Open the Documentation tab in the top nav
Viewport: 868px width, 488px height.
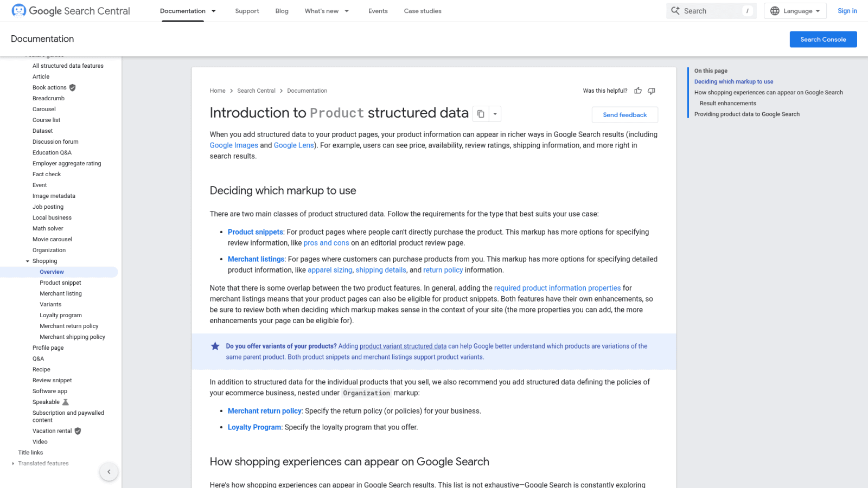(x=183, y=11)
